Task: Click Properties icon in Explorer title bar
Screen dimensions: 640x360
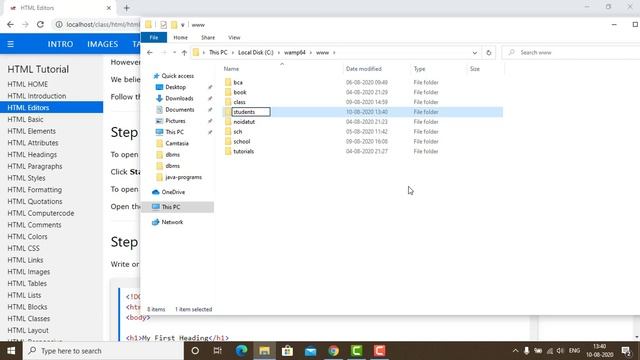Action: pyautogui.click(x=163, y=25)
